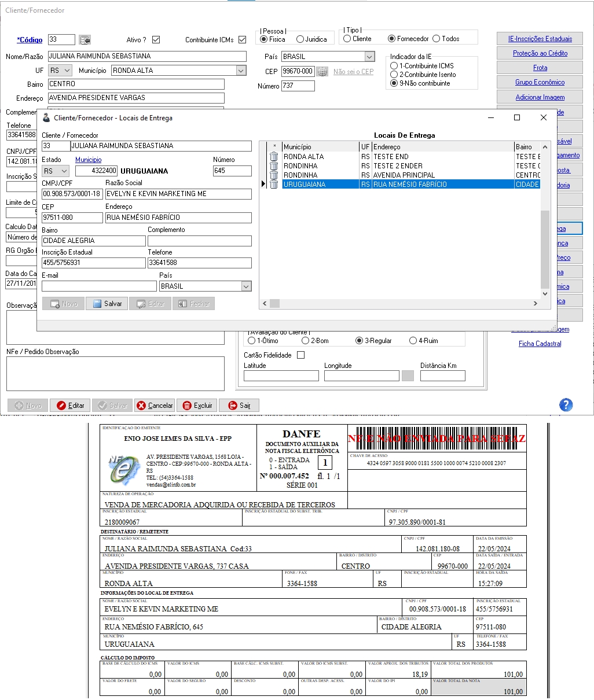
Task: Click trash icon on TESTE 2 ENDER row
Action: 274,166
